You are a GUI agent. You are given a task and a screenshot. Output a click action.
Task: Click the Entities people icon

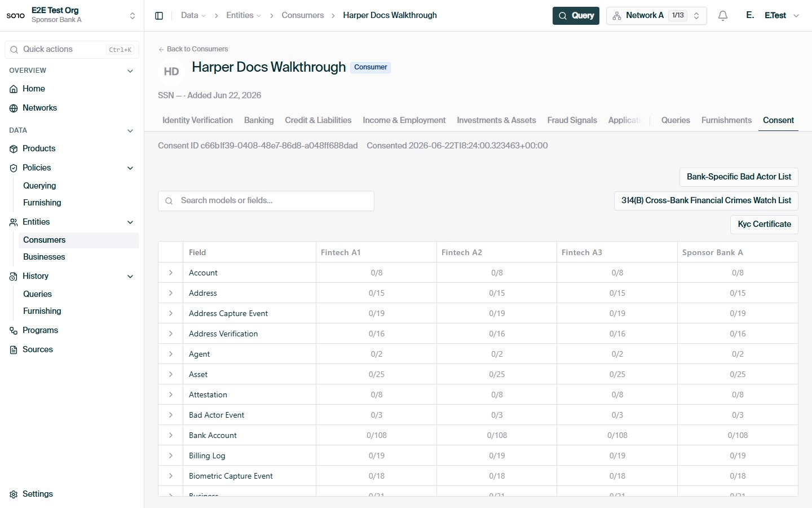[x=14, y=222]
